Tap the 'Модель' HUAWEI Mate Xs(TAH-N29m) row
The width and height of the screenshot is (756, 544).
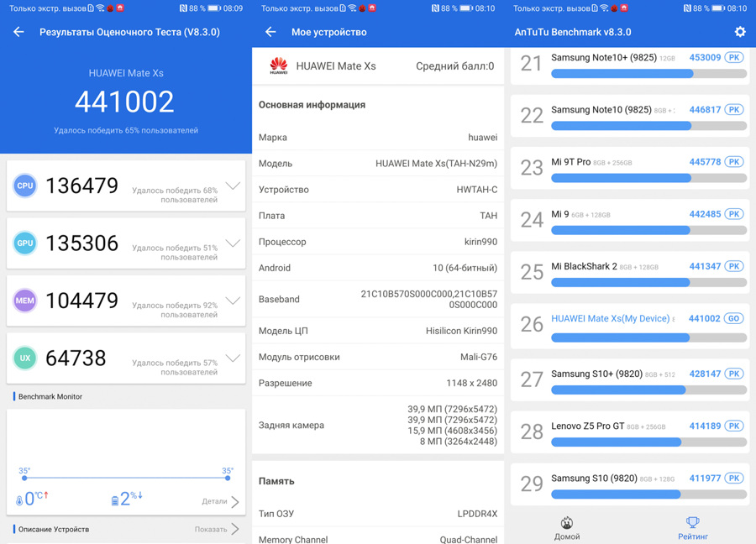coord(378,164)
